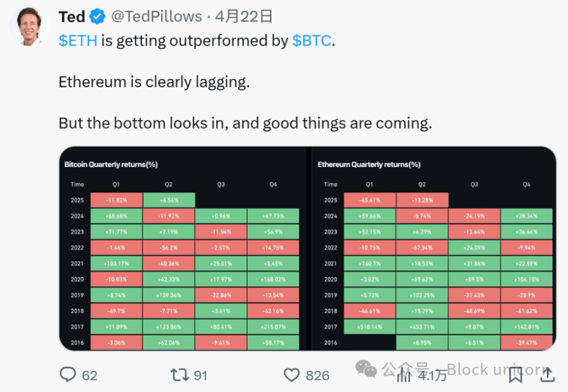Click the @TedPillows handle
This screenshot has height=392, width=568.
[x=156, y=17]
